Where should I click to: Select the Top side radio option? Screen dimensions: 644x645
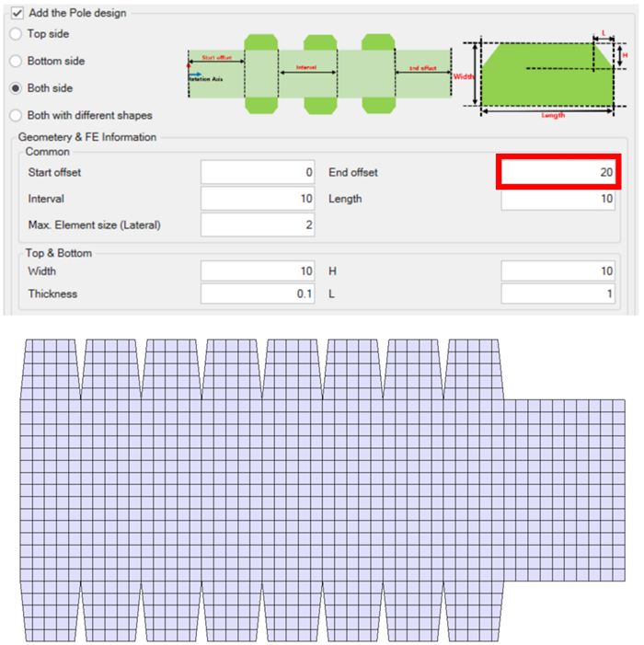[16, 34]
